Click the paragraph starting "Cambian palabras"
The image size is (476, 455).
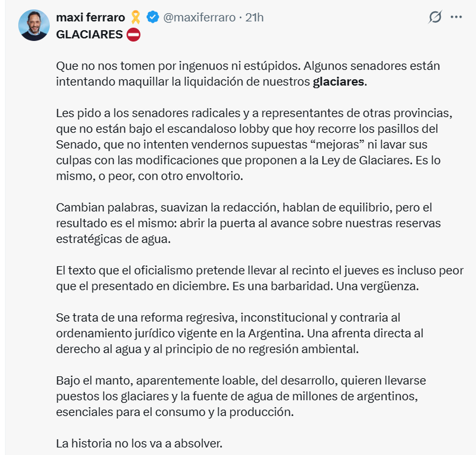click(248, 223)
